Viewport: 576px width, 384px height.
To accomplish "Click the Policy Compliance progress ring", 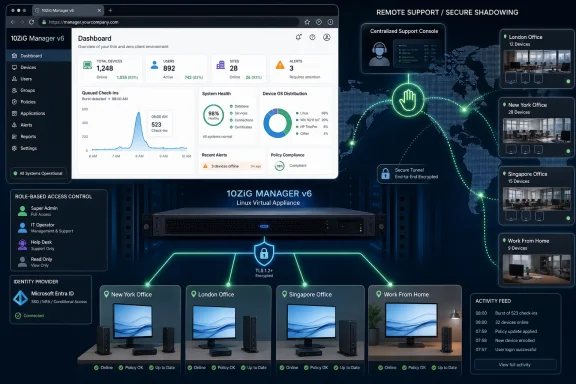I will 280,166.
